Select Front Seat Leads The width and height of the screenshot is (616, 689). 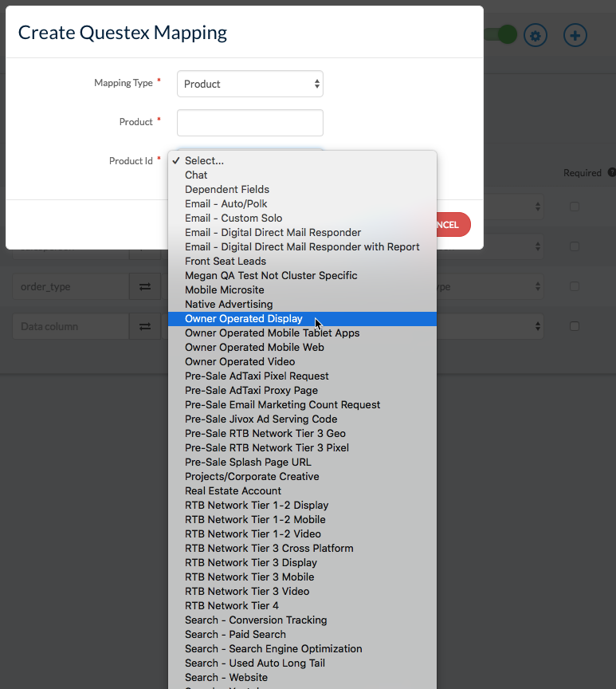(x=302, y=262)
